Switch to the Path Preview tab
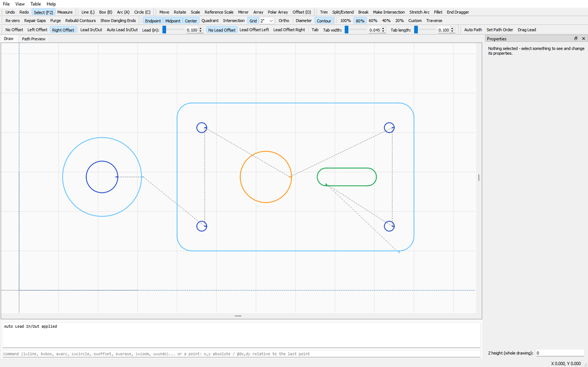588x367 pixels. [33, 39]
